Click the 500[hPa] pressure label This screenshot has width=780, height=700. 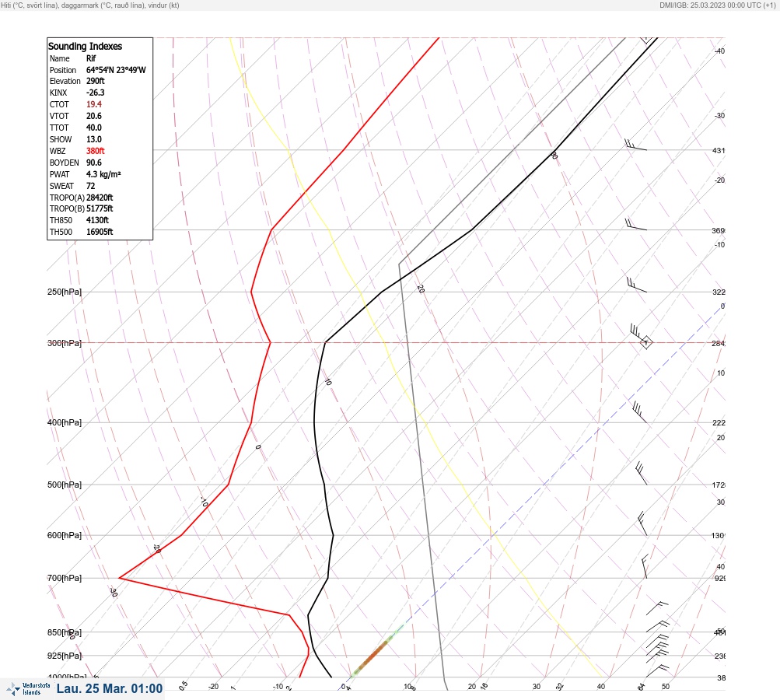click(x=65, y=485)
